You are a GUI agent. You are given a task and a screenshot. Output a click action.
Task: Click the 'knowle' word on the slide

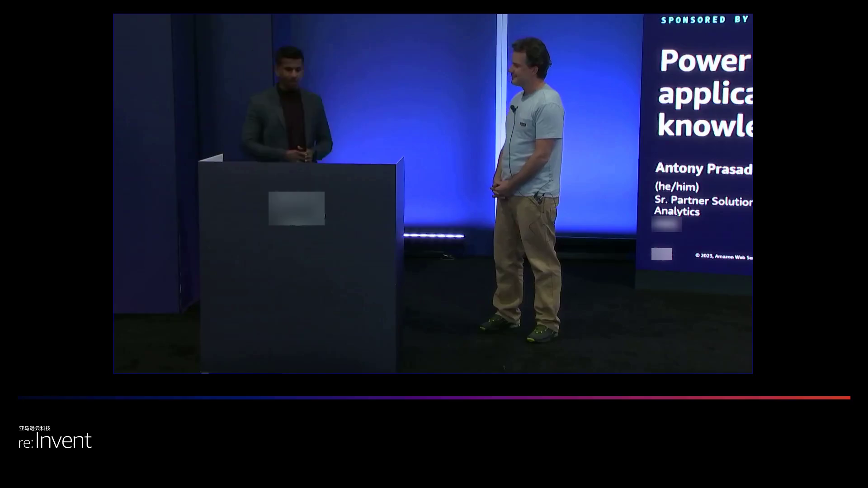point(704,124)
